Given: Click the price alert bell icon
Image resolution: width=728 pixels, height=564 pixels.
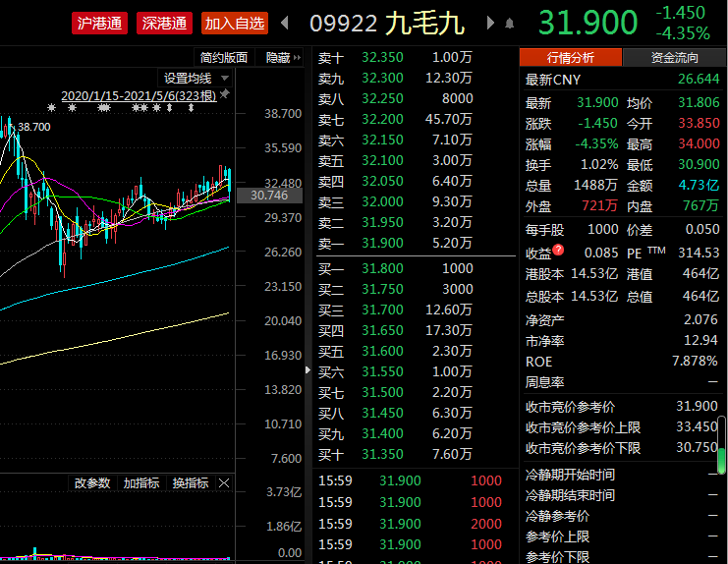Looking at the screenshot, I should point(509,23).
